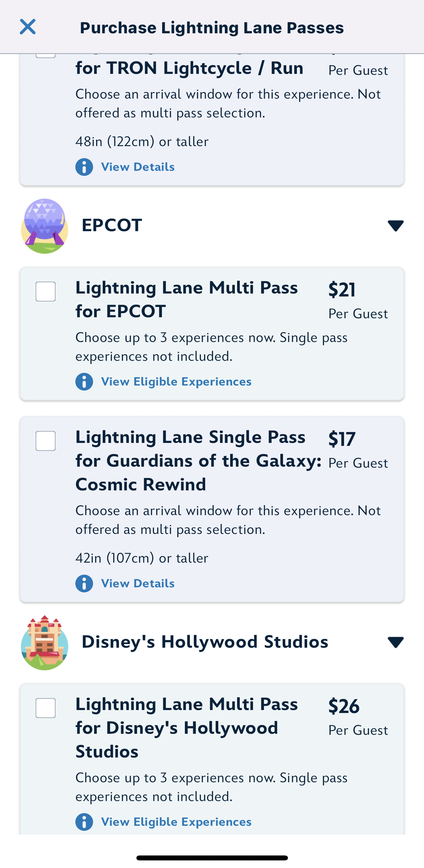Tap info icon for EPCOT Multi Pass
Screen dimensions: 424x868
click(84, 382)
